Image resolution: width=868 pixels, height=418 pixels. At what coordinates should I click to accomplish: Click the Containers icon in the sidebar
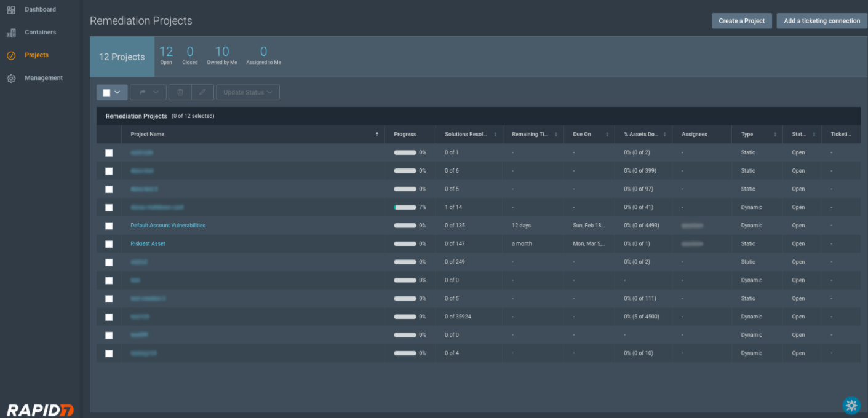(11, 33)
